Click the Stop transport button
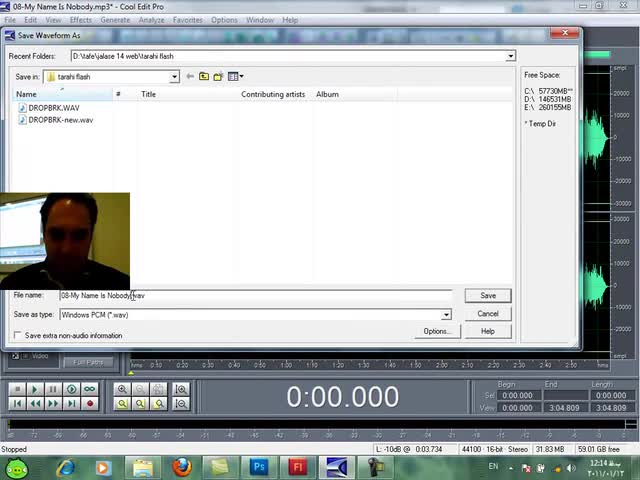Screen dimensions: 640x480 point(18,389)
